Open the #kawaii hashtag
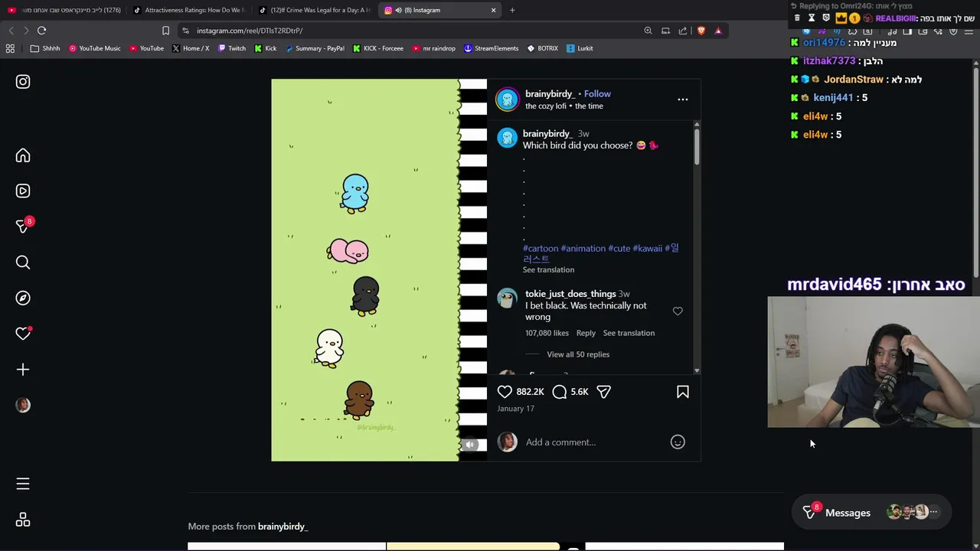The image size is (980, 551). pyautogui.click(x=647, y=249)
